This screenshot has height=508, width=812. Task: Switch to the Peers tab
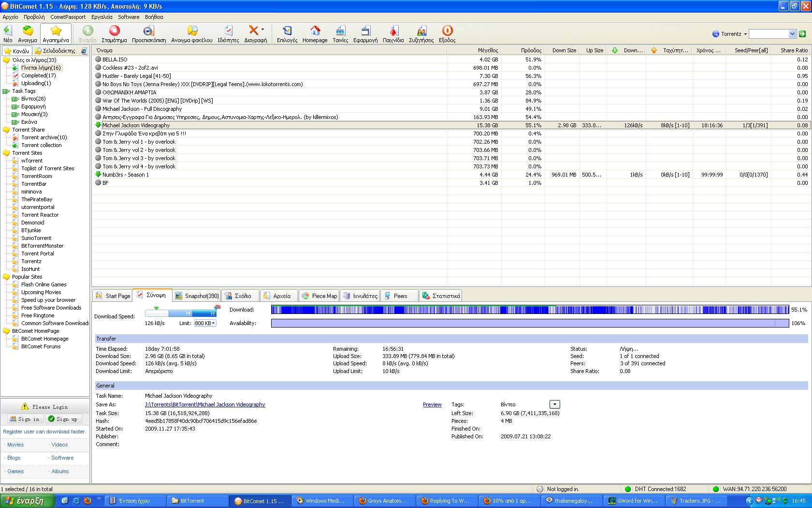click(399, 296)
